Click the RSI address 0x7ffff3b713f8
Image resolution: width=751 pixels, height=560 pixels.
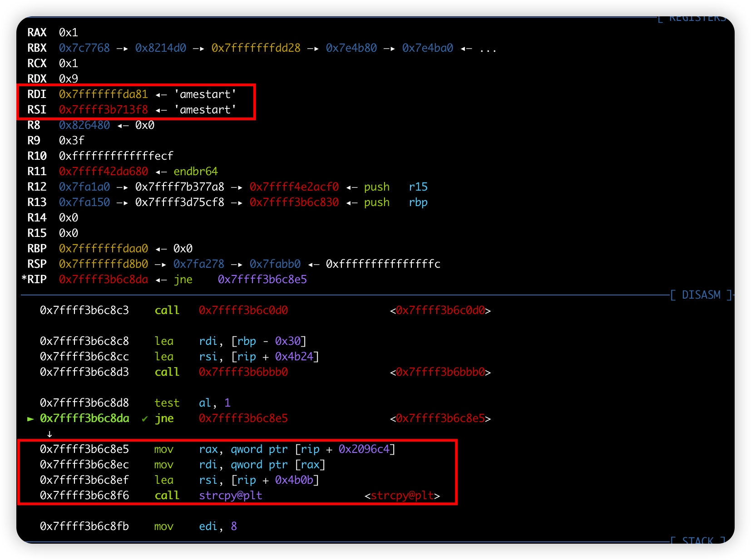tap(104, 110)
